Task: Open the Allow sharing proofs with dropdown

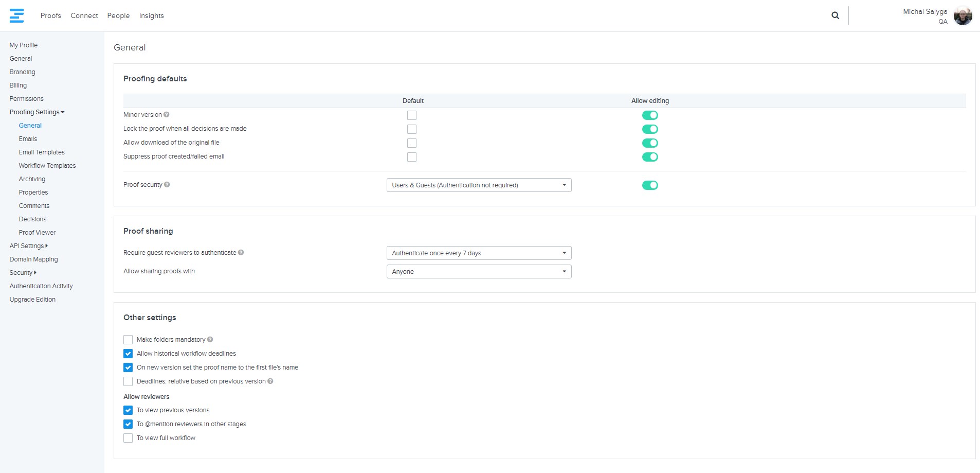Action: 479,272
